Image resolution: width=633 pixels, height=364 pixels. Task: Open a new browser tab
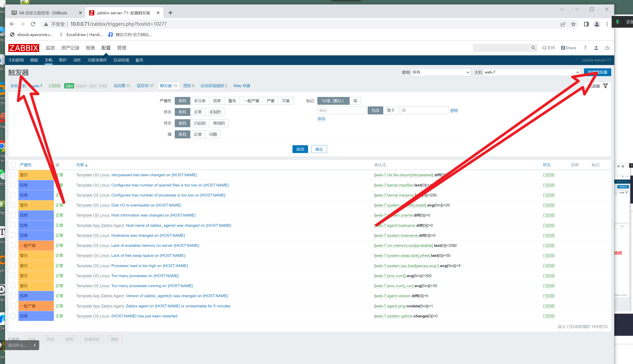tap(170, 13)
